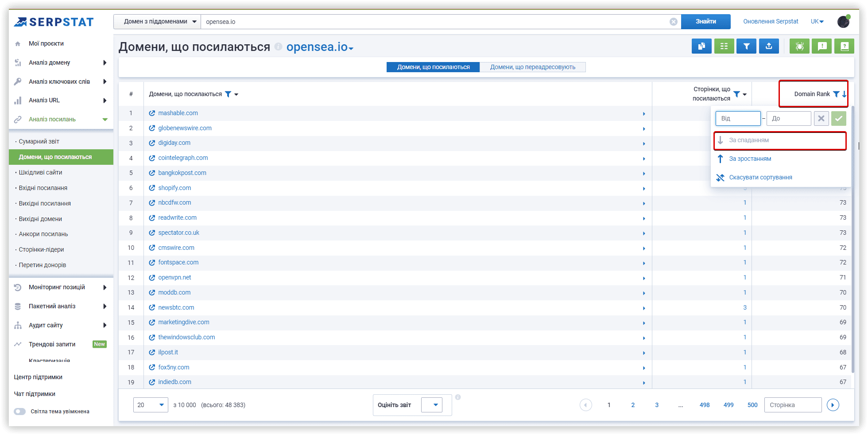Image resolution: width=868 pixels, height=435 pixels.
Task: Expand row arrow for globenewswire.com
Action: pyautogui.click(x=644, y=129)
